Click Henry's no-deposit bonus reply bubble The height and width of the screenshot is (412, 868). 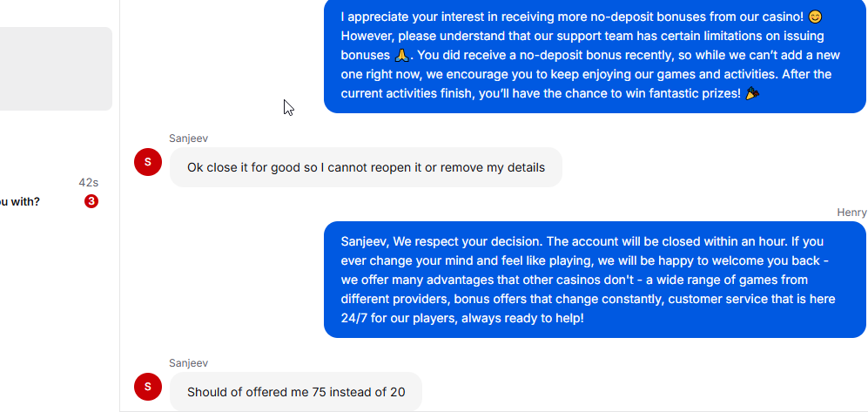click(x=592, y=55)
